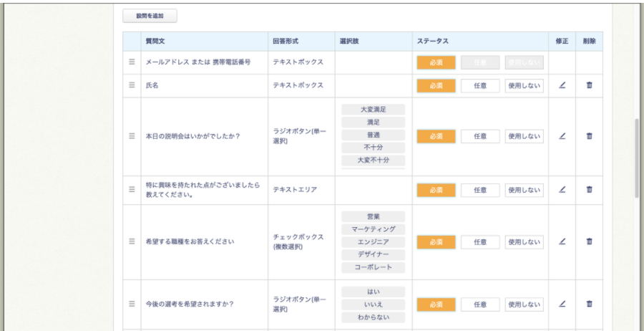Edit the 今後の選考 question
Image resolution: width=644 pixels, height=331 pixels.
click(x=562, y=304)
